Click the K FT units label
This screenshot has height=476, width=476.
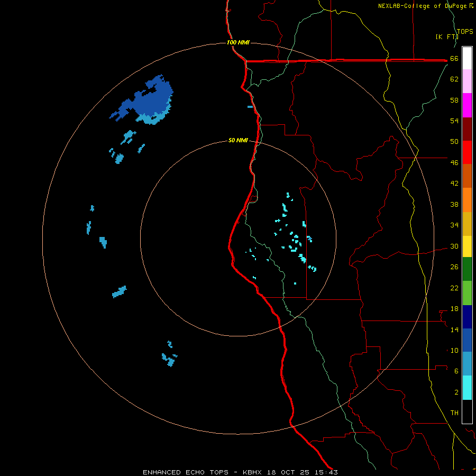tap(446, 36)
